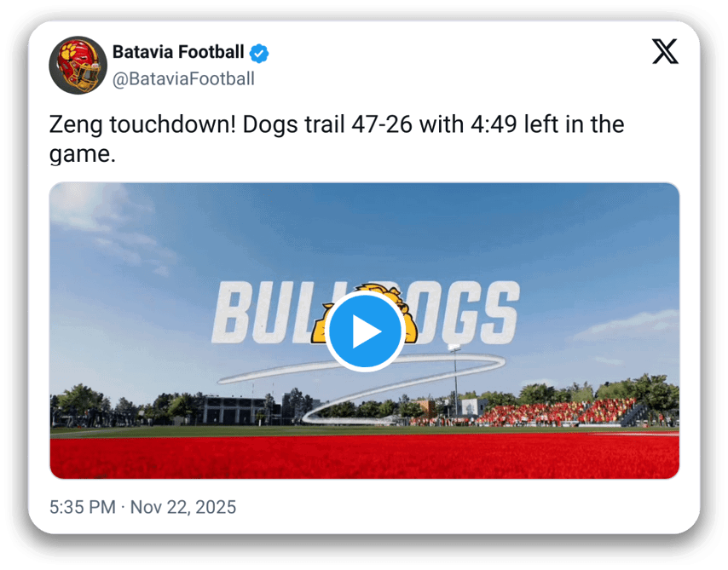Click the red turf field in video

(x=341, y=456)
